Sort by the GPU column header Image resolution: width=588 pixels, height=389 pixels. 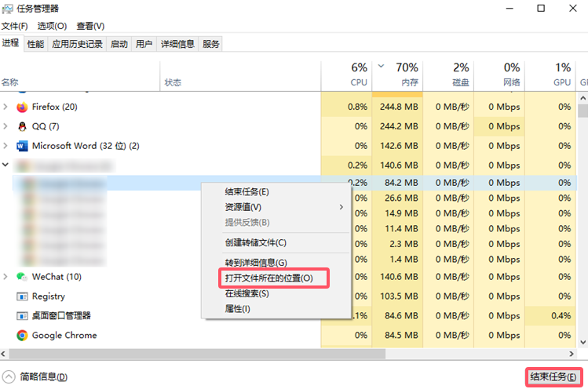pos(550,76)
